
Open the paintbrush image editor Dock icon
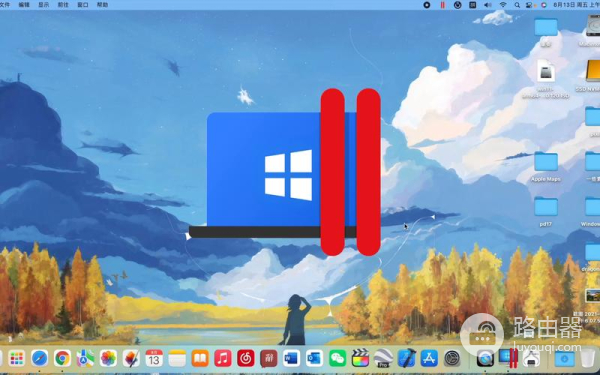131,359
